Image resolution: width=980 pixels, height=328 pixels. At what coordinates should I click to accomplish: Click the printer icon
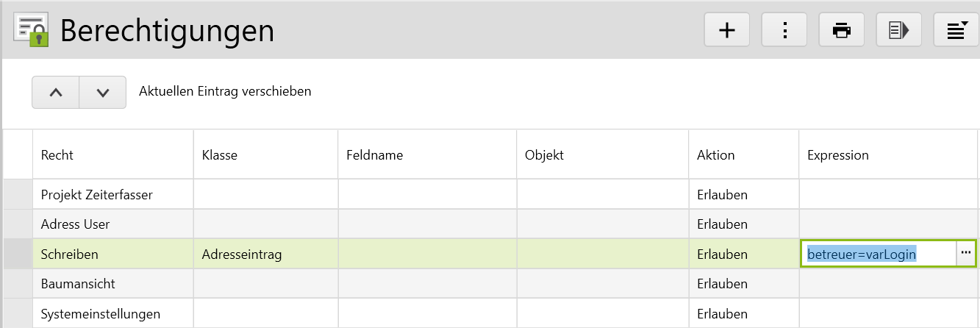(x=842, y=30)
